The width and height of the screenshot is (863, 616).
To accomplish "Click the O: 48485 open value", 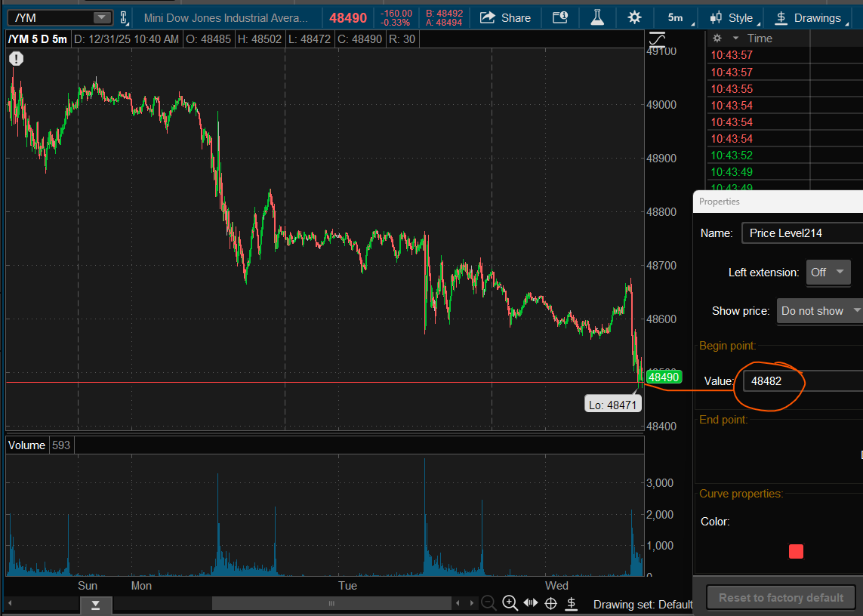I will tap(208, 39).
